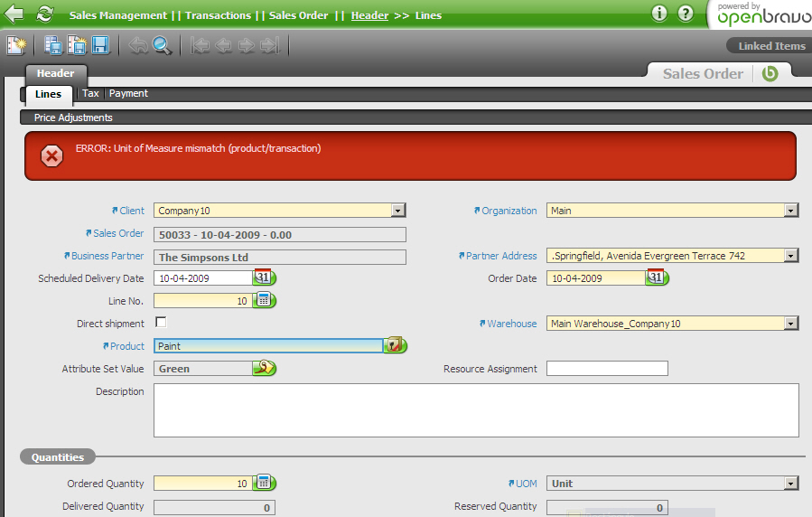Click the Openbravo logo beside Sales Order
812x517 pixels.
(x=770, y=73)
